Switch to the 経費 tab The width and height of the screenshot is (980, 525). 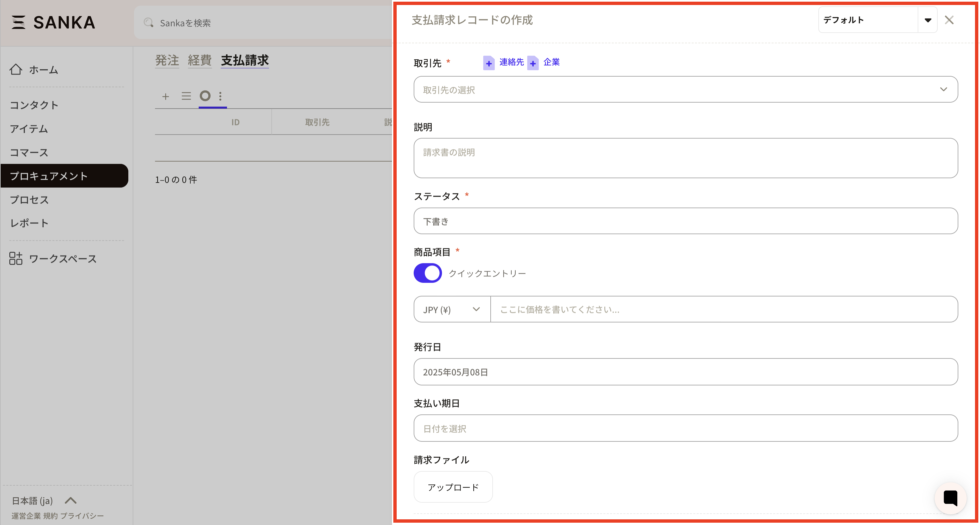pos(200,60)
